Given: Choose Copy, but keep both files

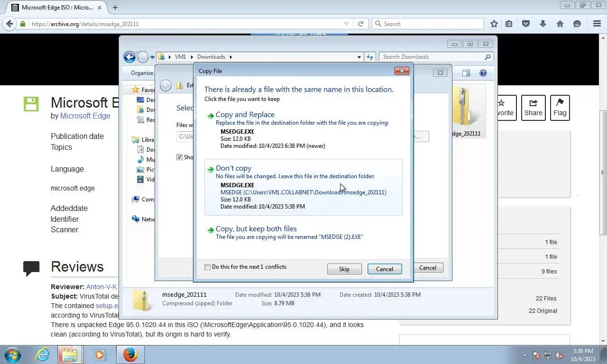Looking at the screenshot, I should pos(303,232).
